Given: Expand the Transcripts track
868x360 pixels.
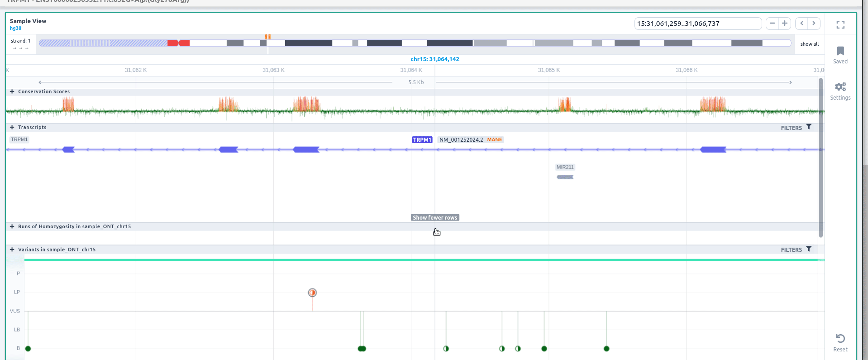Looking at the screenshot, I should coord(12,127).
